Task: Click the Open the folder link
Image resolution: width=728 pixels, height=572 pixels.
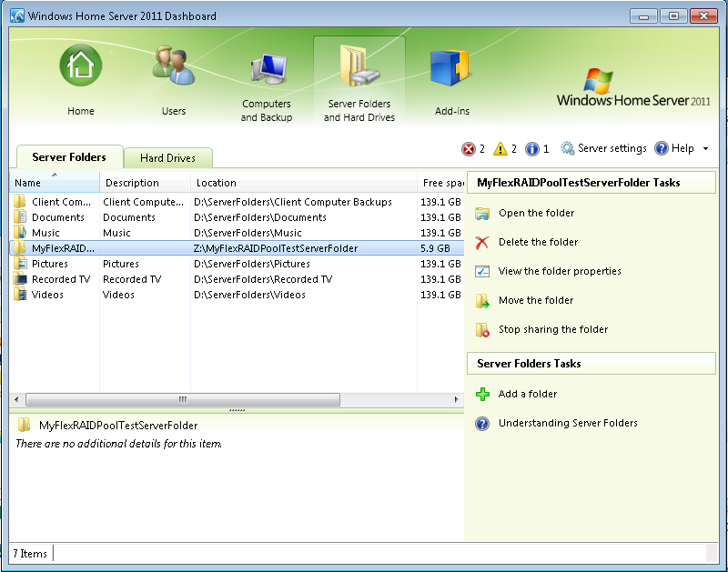Action: coord(536,213)
